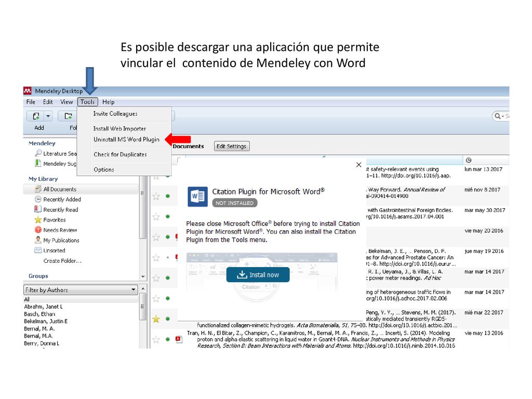This screenshot has height=399, width=532.
Task: Select document added mar may 30 2017
Action: [485, 210]
